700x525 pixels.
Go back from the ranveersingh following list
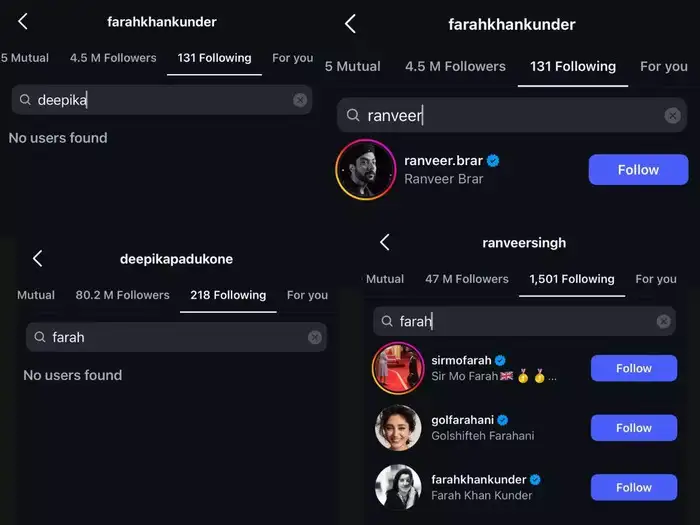[384, 242]
